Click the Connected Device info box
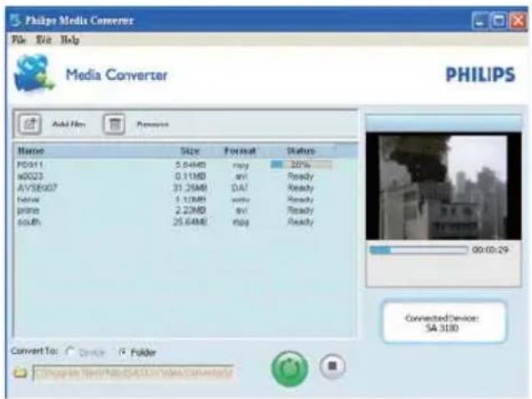 (443, 321)
